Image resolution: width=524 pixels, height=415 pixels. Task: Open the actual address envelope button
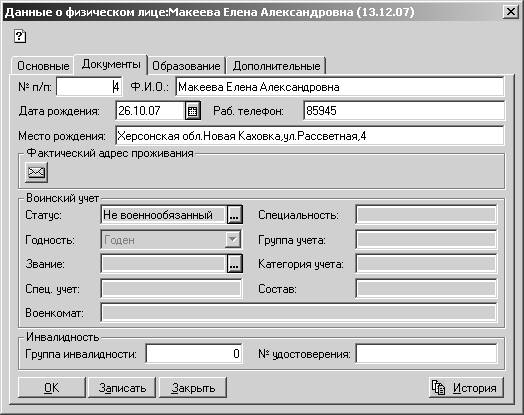pos(36,172)
